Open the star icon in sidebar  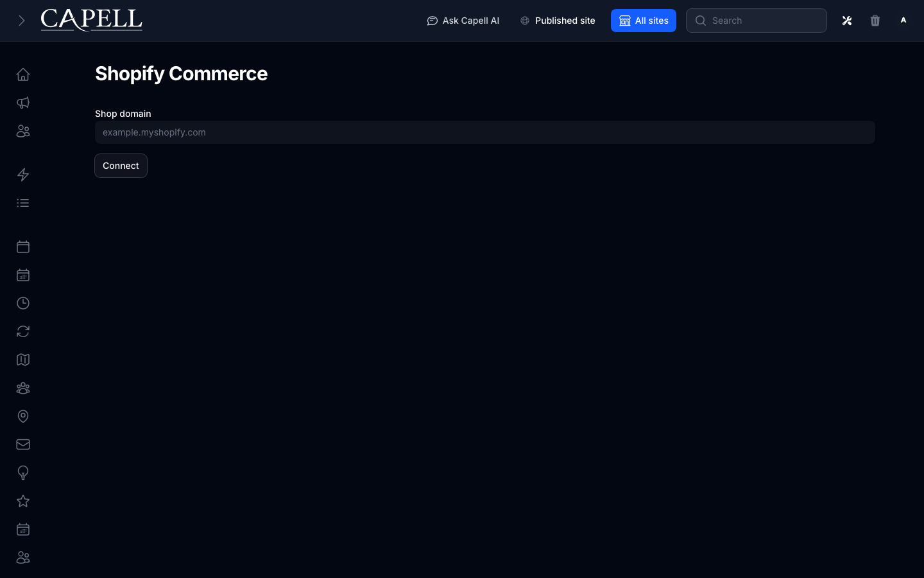(x=23, y=501)
